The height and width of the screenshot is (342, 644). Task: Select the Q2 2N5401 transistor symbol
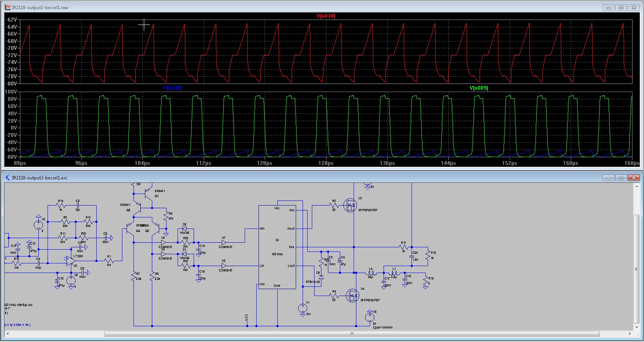pyautogui.click(x=137, y=207)
